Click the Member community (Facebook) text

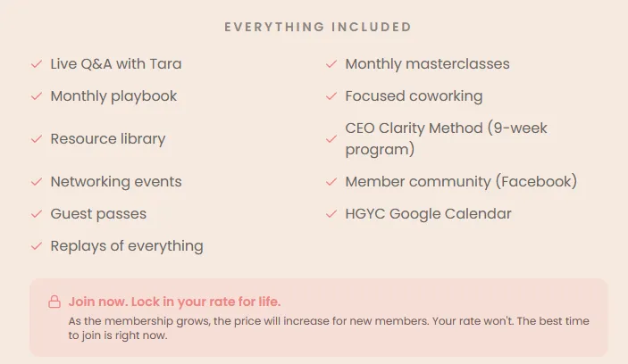click(x=461, y=182)
